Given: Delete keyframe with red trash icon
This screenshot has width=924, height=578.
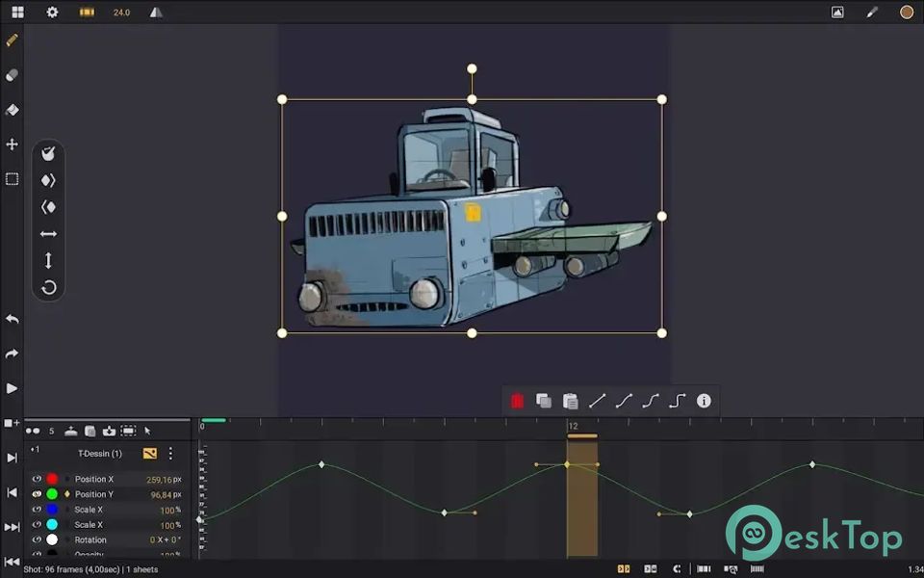Looking at the screenshot, I should [x=517, y=401].
